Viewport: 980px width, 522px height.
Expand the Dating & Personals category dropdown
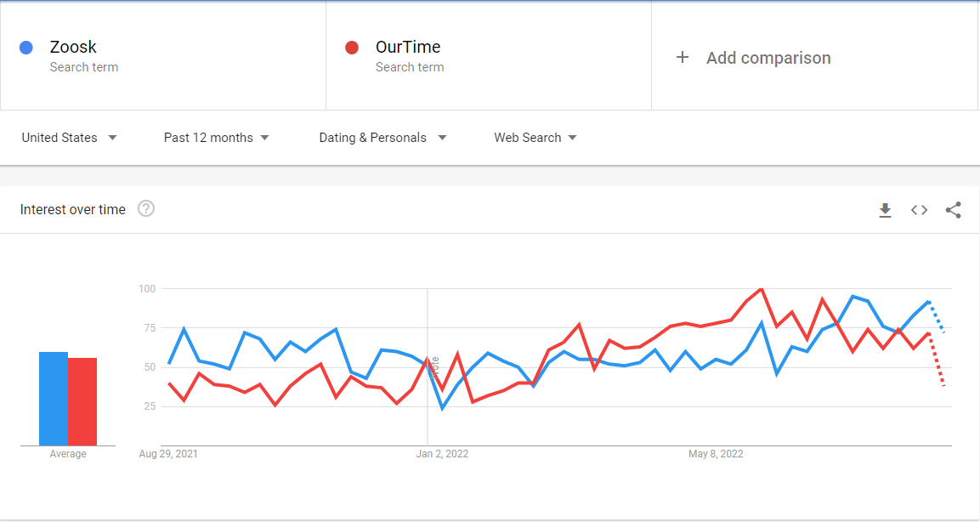click(x=382, y=138)
